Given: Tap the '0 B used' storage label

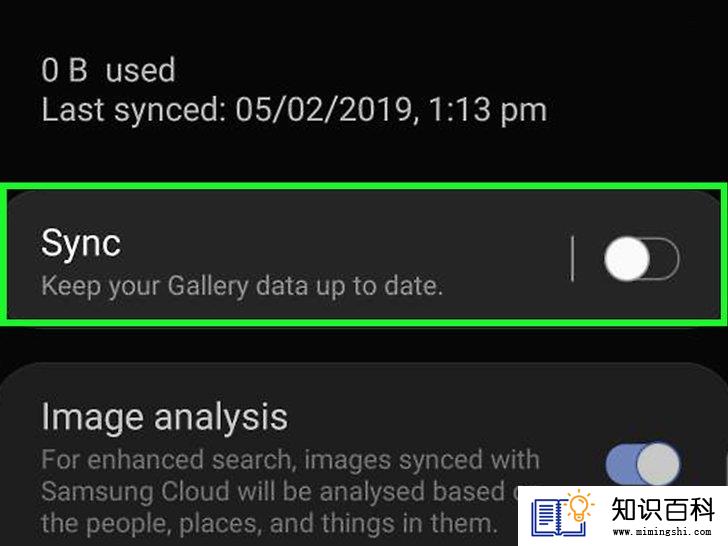Looking at the screenshot, I should 108,70.
